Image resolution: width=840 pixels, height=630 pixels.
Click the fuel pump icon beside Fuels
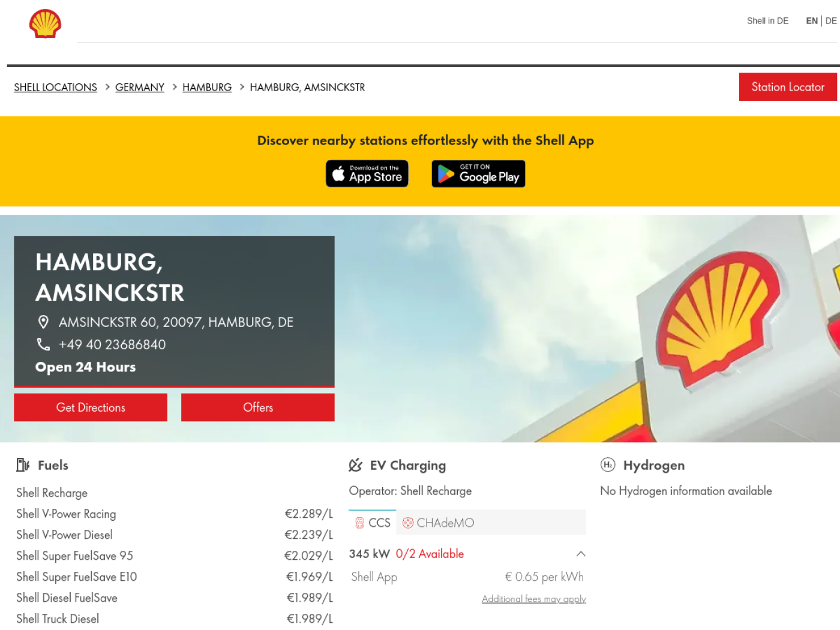[x=23, y=465]
